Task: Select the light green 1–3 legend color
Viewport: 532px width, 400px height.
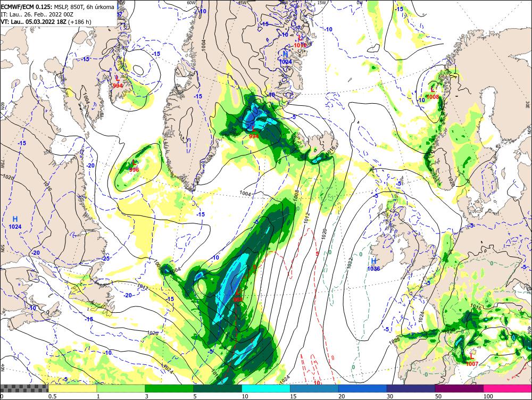Action: point(121,388)
